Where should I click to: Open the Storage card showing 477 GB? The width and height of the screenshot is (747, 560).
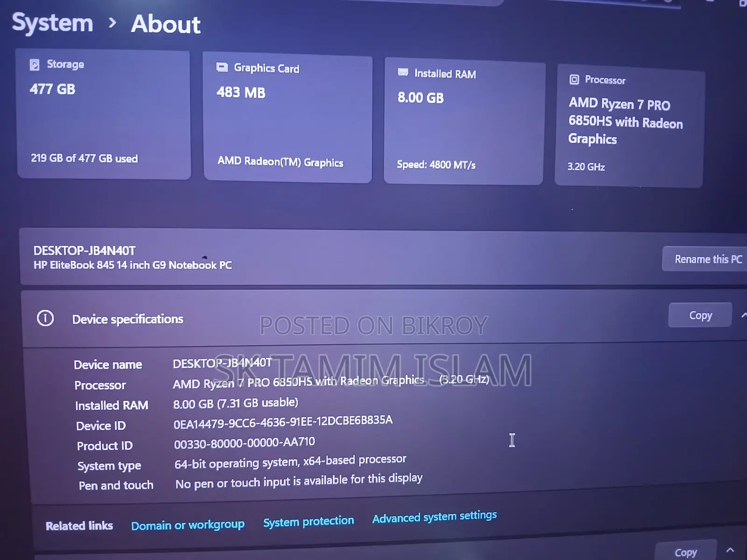pos(104,114)
